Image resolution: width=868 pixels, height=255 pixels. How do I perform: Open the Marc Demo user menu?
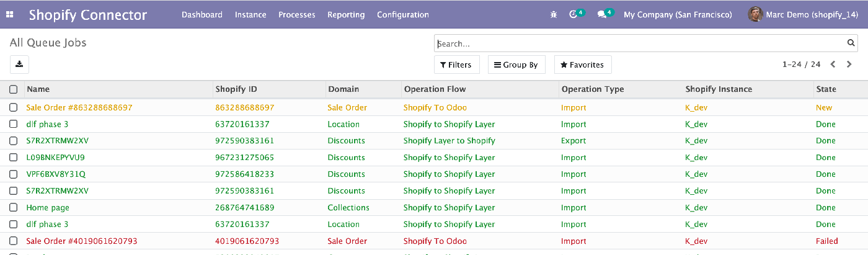tap(804, 14)
